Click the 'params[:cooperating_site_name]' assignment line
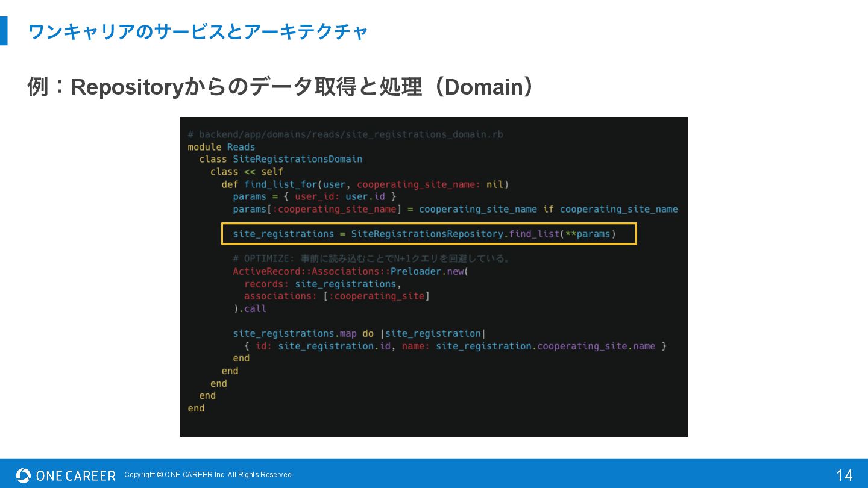 (x=456, y=209)
